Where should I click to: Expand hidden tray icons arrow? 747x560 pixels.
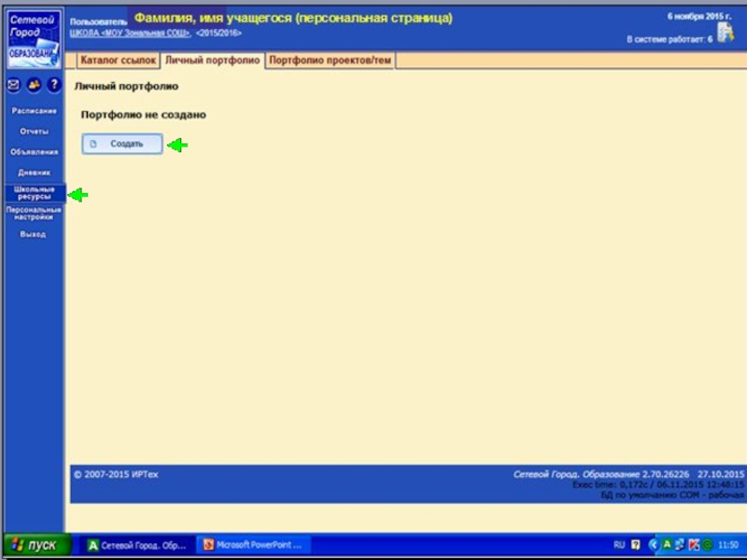point(653,545)
